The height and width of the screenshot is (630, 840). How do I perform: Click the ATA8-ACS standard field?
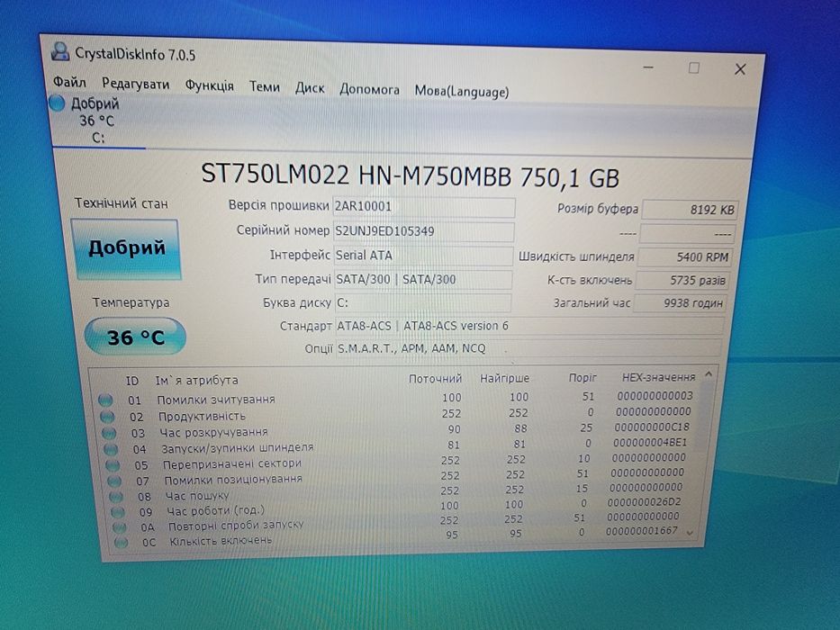click(529, 326)
